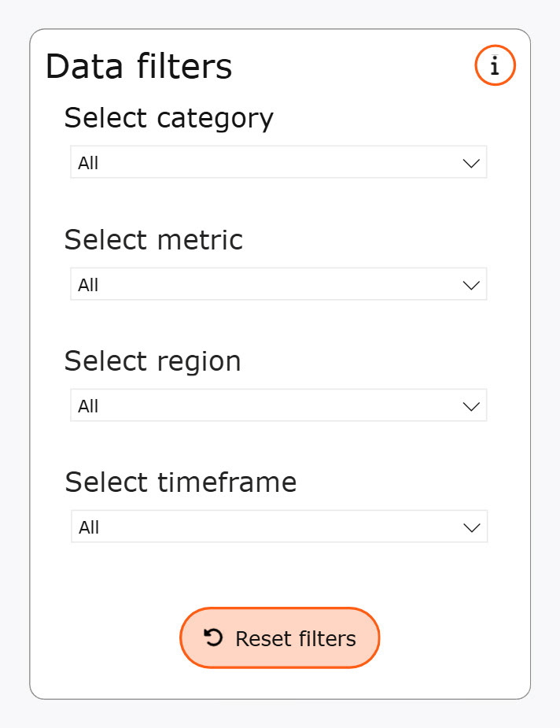
Task: Click the Select metric label
Action: [153, 240]
